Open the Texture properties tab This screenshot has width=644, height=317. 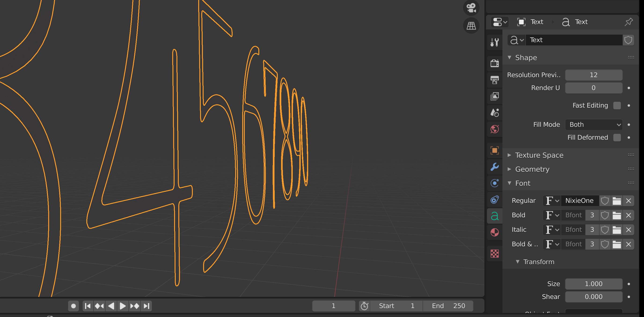click(x=494, y=254)
